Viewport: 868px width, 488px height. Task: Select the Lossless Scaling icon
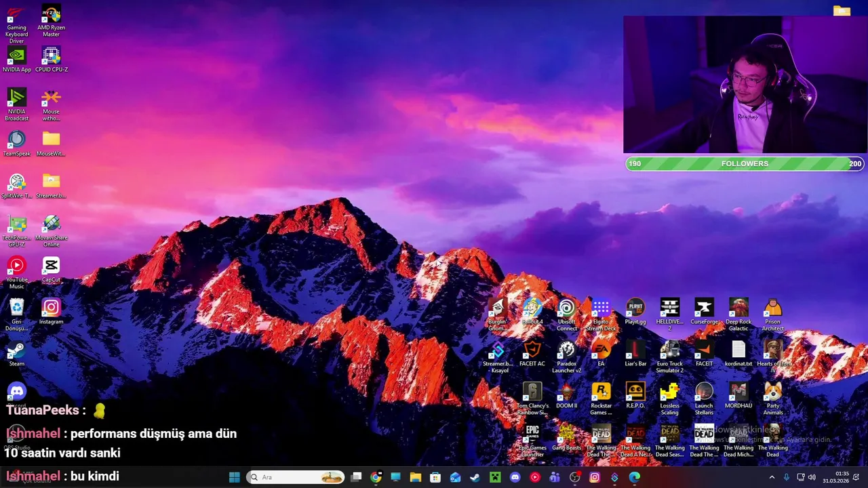click(x=669, y=399)
